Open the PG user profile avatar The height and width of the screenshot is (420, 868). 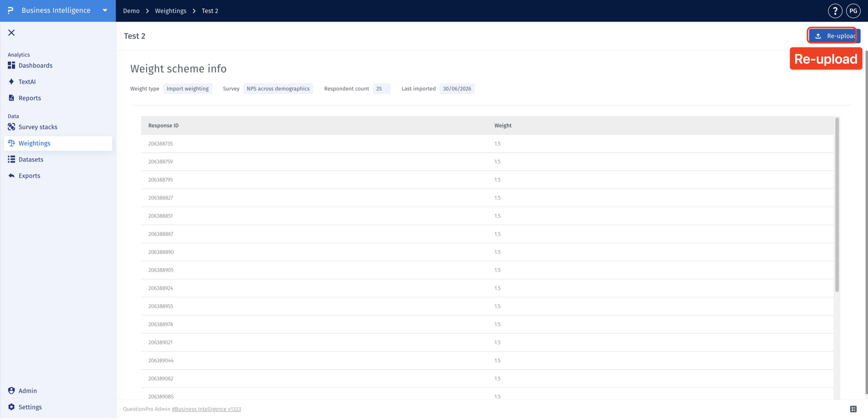click(x=853, y=11)
